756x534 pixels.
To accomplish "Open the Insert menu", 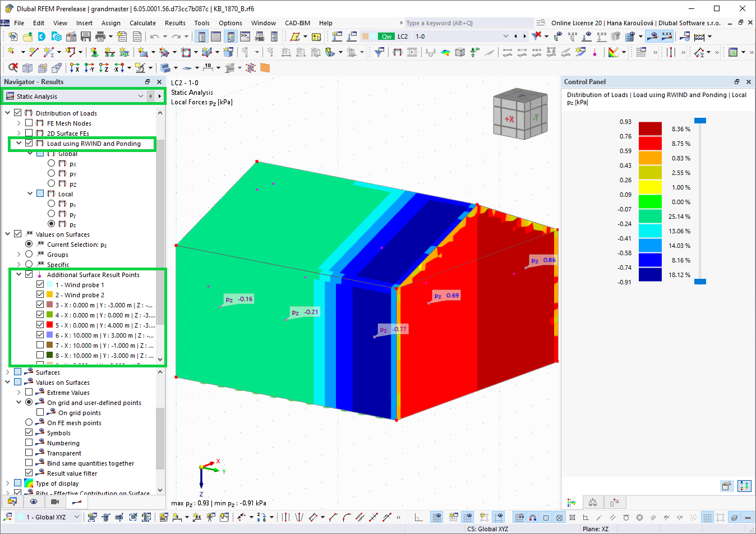I will pyautogui.click(x=84, y=23).
